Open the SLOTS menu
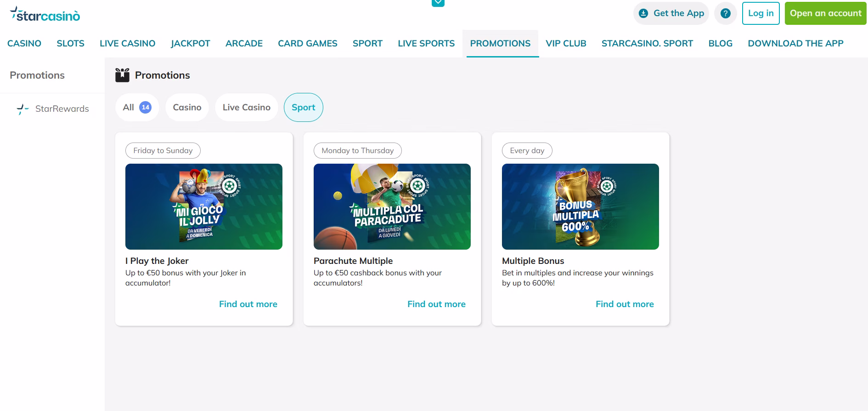Screen dimensions: 868x411 [x=71, y=43]
